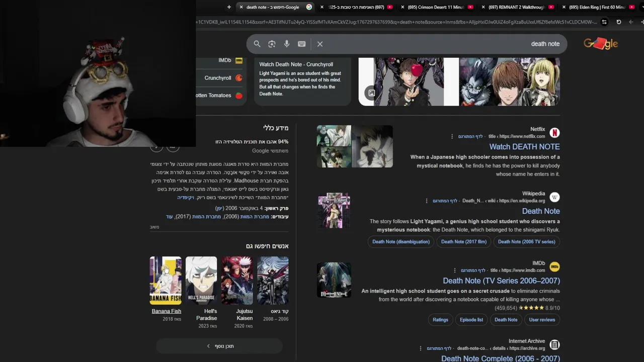Open the Code Geass 'קוד גיאס' poster thumbnail
The width and height of the screenshot is (644, 362).
273,281
